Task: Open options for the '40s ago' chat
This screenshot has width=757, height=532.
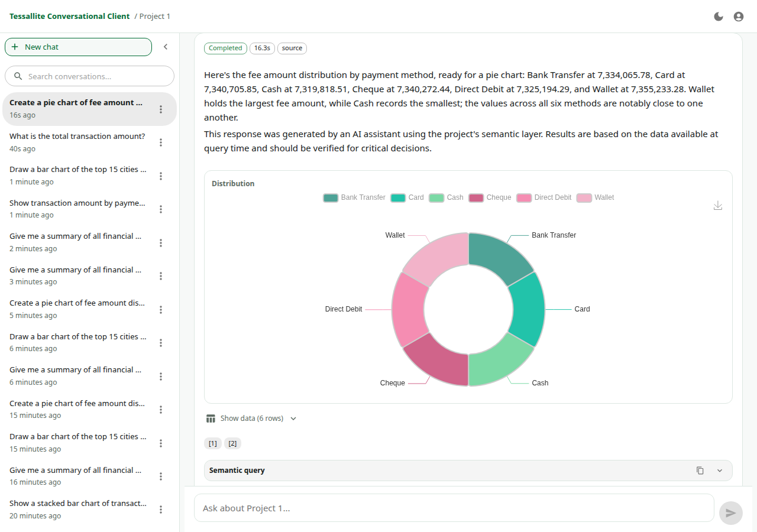Action: point(161,142)
